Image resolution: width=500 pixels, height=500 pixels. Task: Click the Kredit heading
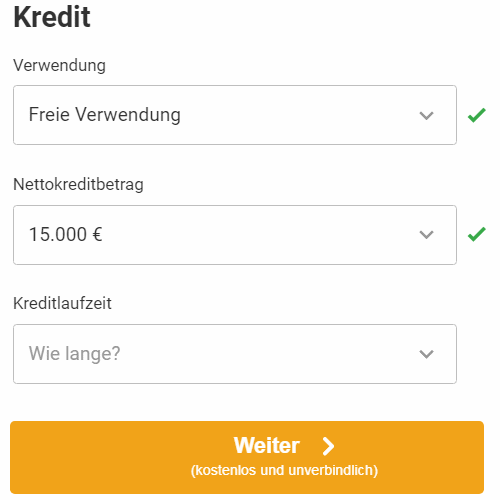pyautogui.click(x=52, y=17)
